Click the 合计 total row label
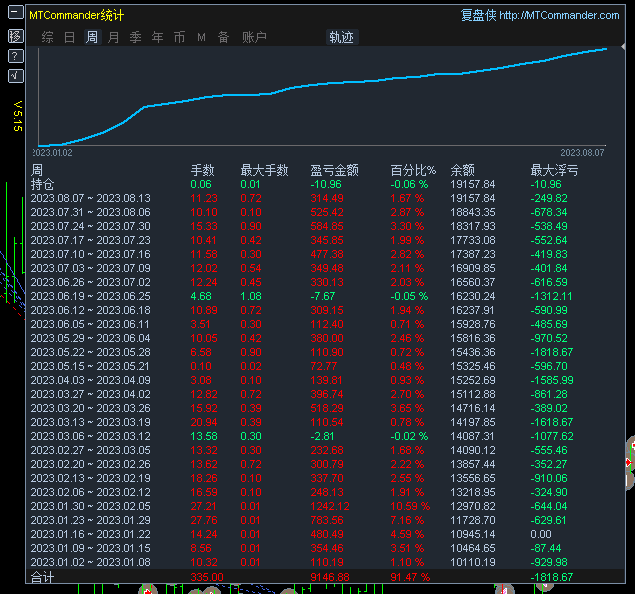Image resolution: width=635 pixels, height=594 pixels. 43,577
